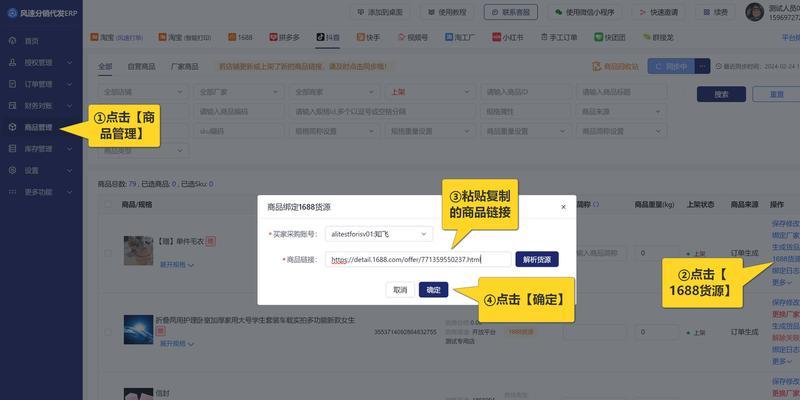Click the 拼多多 platform icon
Image resolution: width=800 pixels, height=400 pixels.
[273, 37]
